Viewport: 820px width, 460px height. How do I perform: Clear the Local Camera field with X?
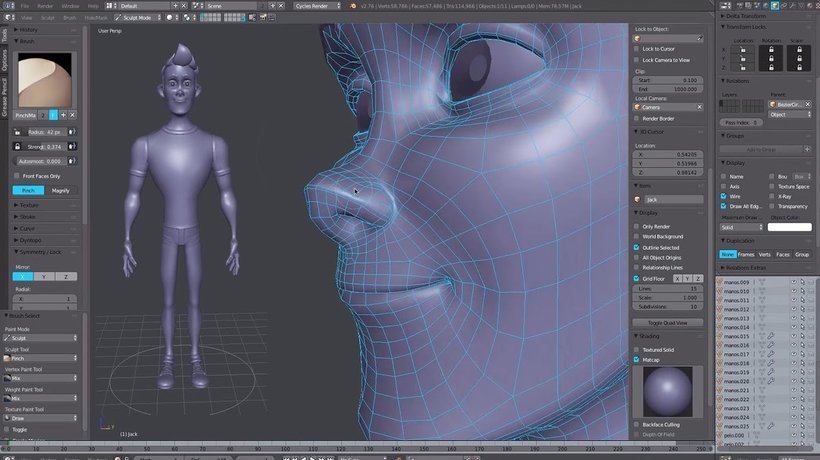click(699, 107)
